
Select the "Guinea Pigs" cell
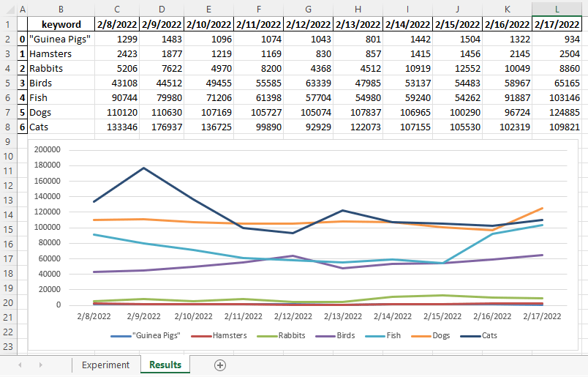coord(61,39)
